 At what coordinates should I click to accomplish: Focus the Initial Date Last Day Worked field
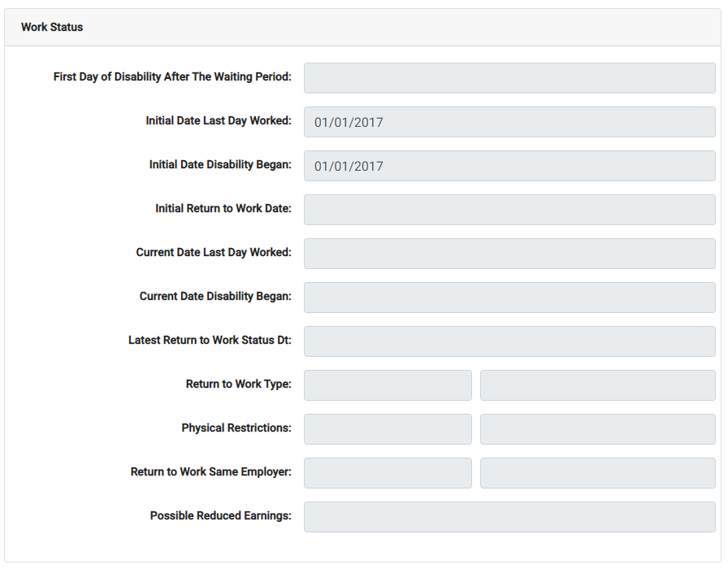pos(509,122)
